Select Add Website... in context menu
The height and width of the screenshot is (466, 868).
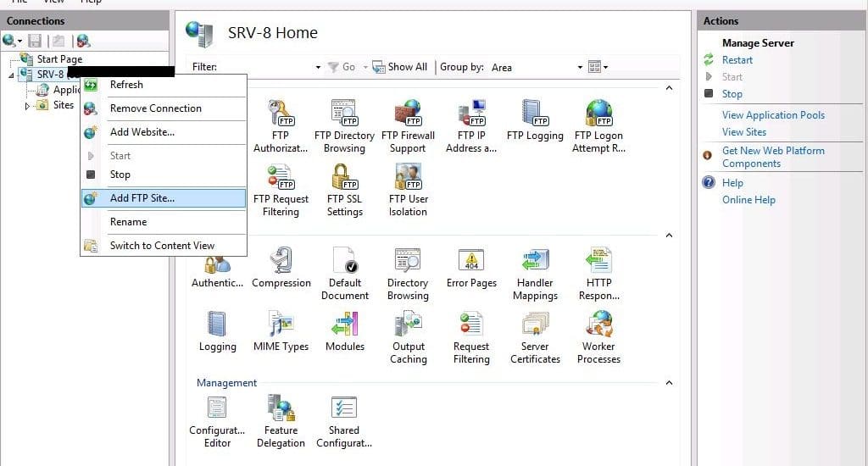click(164, 132)
